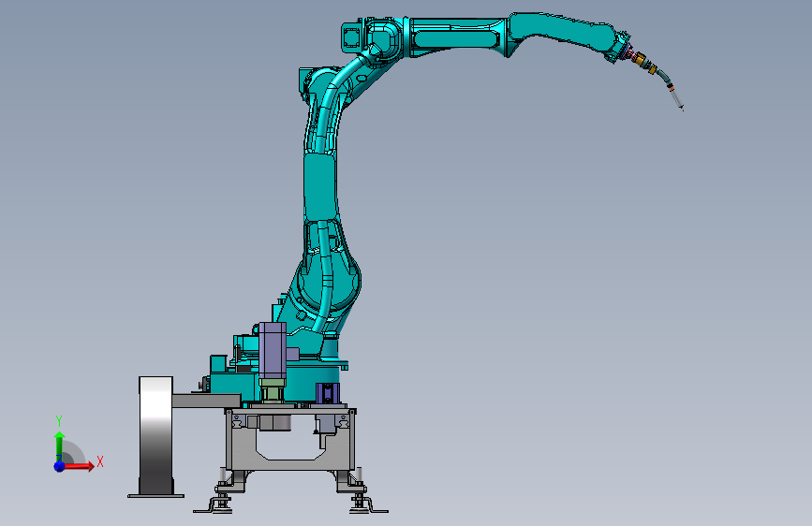Image resolution: width=812 pixels, height=526 pixels.
Task: Select the welding torch nozzle at the arm tip
Action: tap(676, 99)
